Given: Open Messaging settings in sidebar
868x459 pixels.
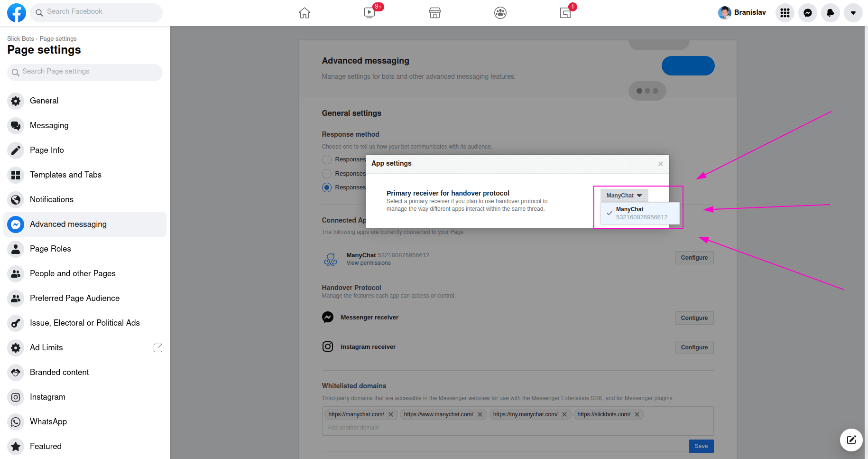Looking at the screenshot, I should (x=85, y=125).
